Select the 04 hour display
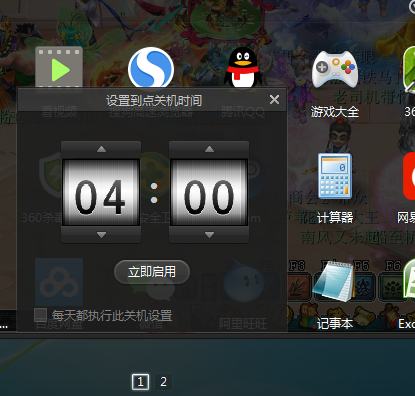Screen dimensions: 415x396 101,192
